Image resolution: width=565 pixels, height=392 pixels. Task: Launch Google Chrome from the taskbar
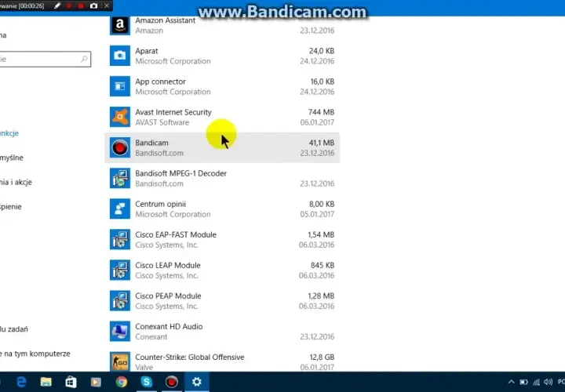pos(122,382)
